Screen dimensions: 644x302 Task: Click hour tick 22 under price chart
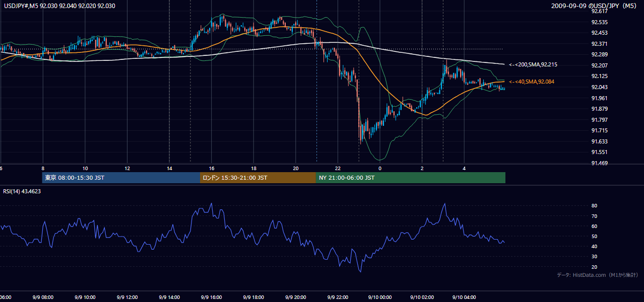(x=338, y=168)
